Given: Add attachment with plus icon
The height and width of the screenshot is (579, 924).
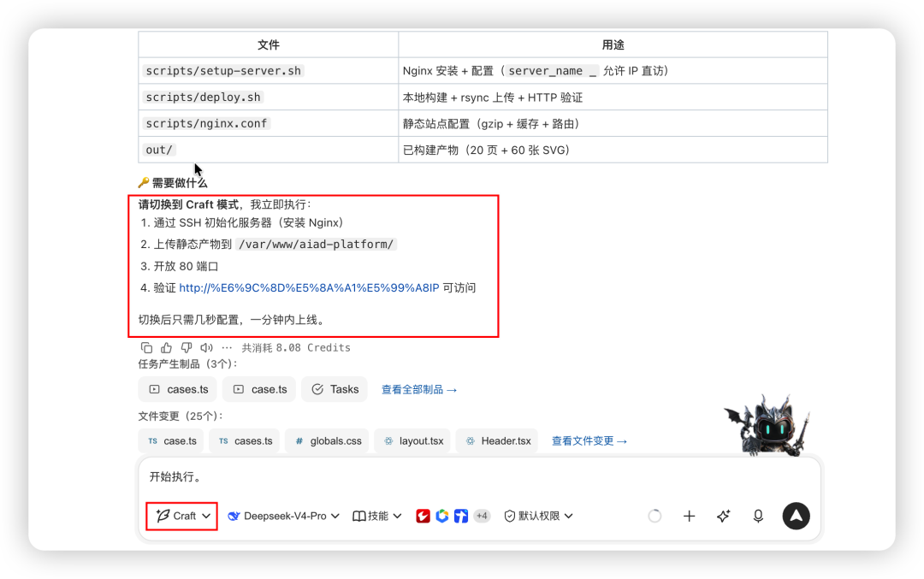Looking at the screenshot, I should 689,516.
